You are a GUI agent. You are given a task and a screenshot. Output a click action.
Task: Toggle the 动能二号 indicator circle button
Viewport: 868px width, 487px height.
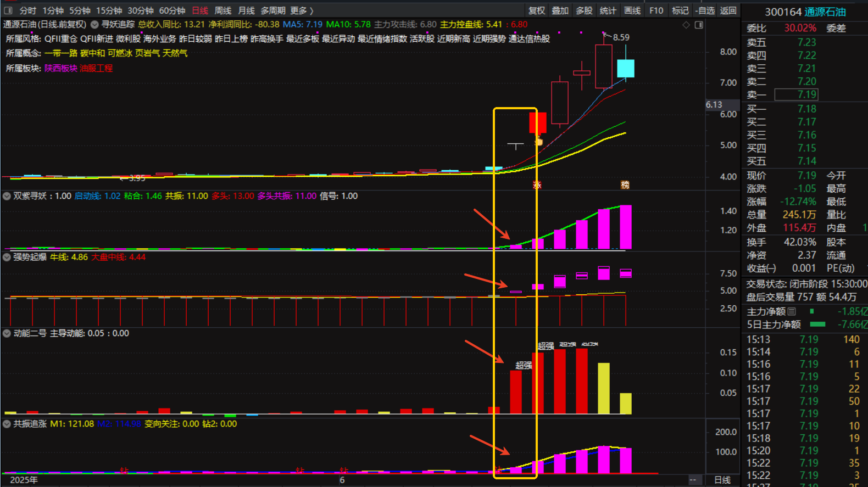(x=7, y=333)
